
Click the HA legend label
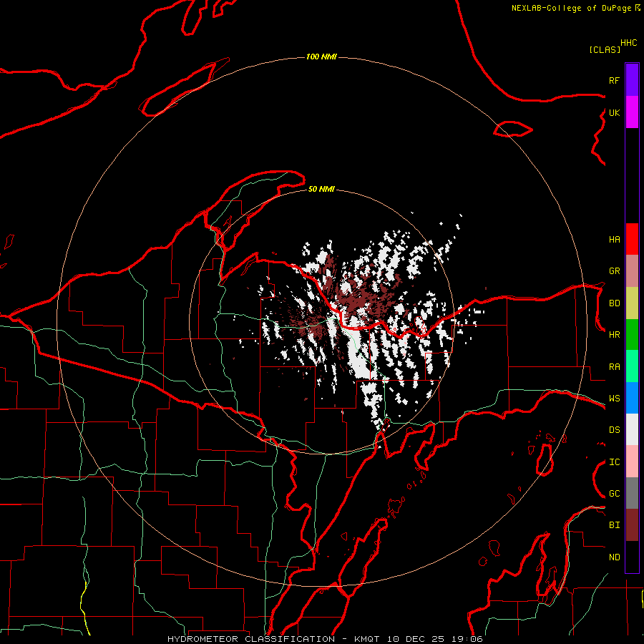click(x=614, y=240)
